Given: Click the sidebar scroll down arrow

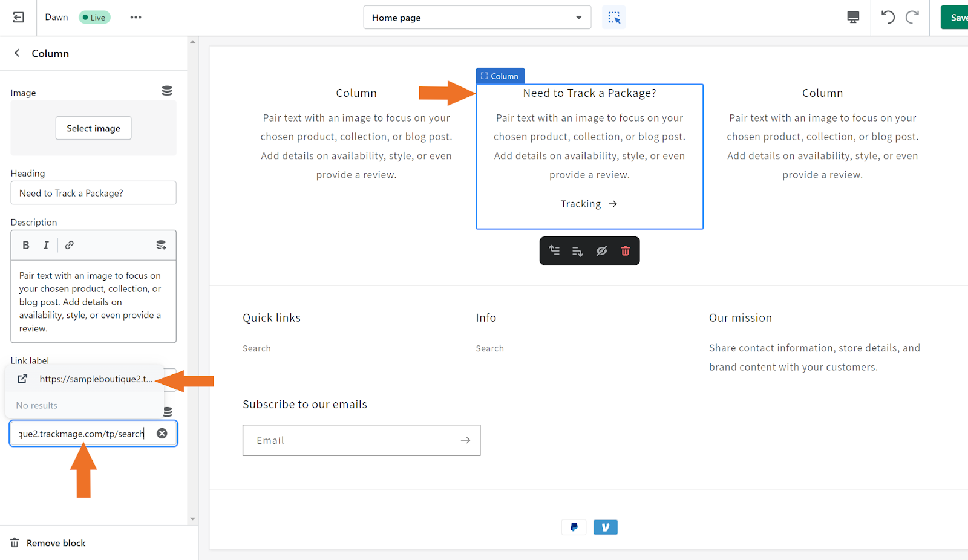Looking at the screenshot, I should click(x=193, y=519).
